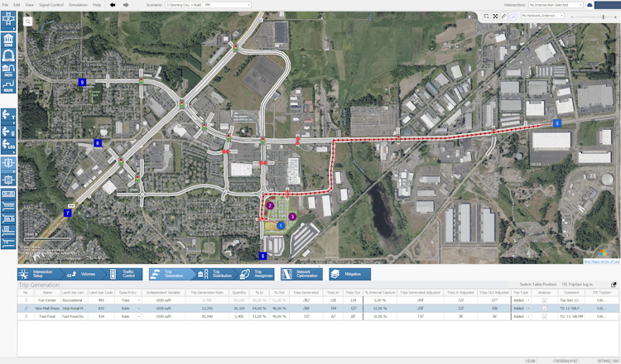
Task: Open Bing Maps terms of use link
Action: tap(601, 261)
